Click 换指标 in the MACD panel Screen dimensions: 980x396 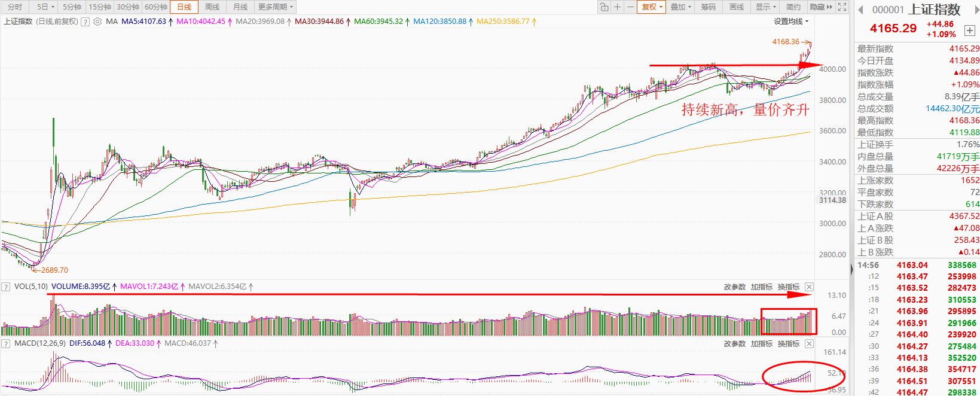(788, 344)
